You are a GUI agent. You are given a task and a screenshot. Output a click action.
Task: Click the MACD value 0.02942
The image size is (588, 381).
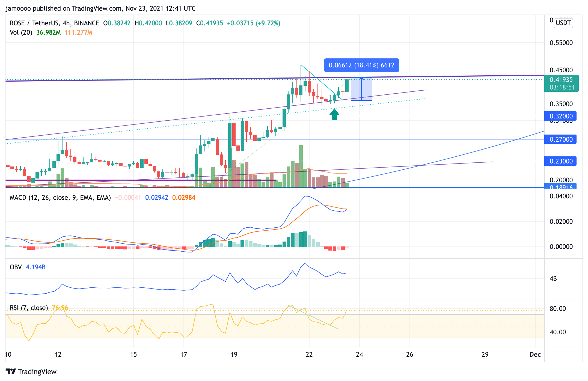click(x=157, y=198)
